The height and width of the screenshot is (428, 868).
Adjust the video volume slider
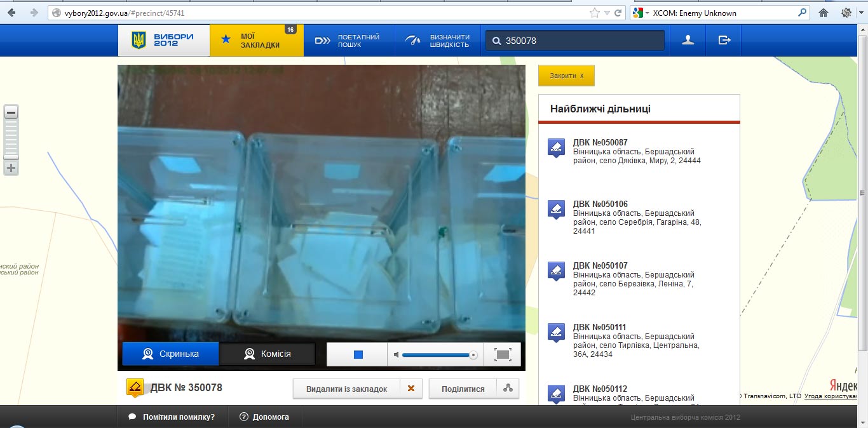438,355
